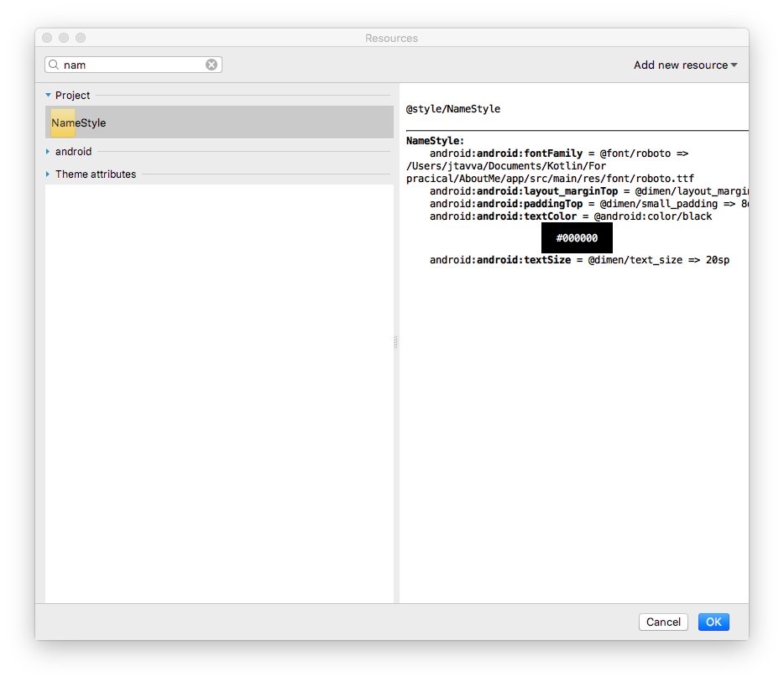
Task: Click the Resources window title bar text
Action: coord(391,38)
